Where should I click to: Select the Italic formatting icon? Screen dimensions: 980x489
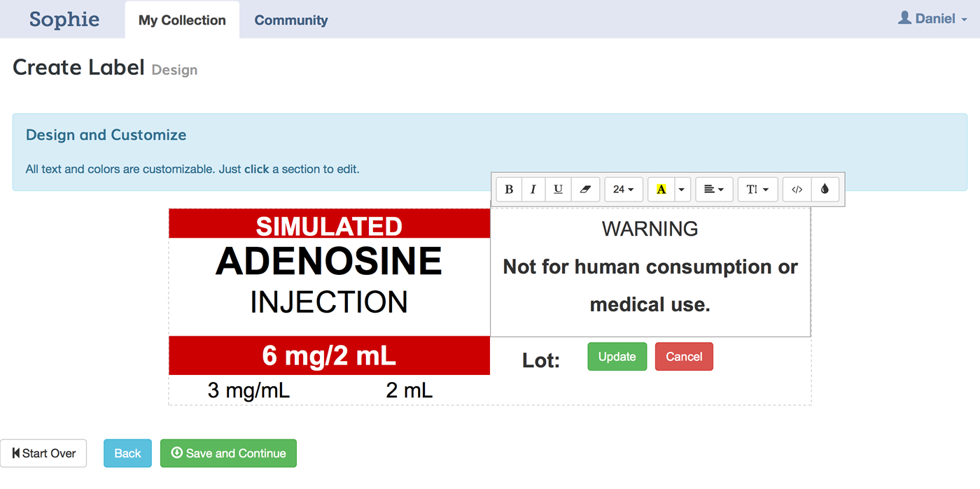point(533,189)
